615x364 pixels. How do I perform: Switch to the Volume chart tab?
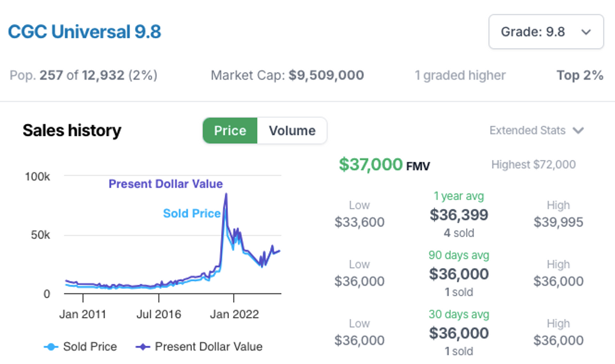pos(292,131)
